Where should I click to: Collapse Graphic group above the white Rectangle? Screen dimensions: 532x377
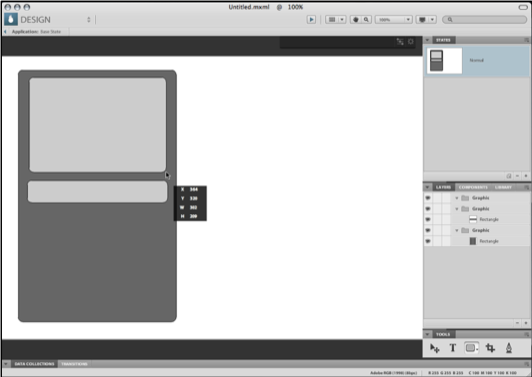coord(457,209)
